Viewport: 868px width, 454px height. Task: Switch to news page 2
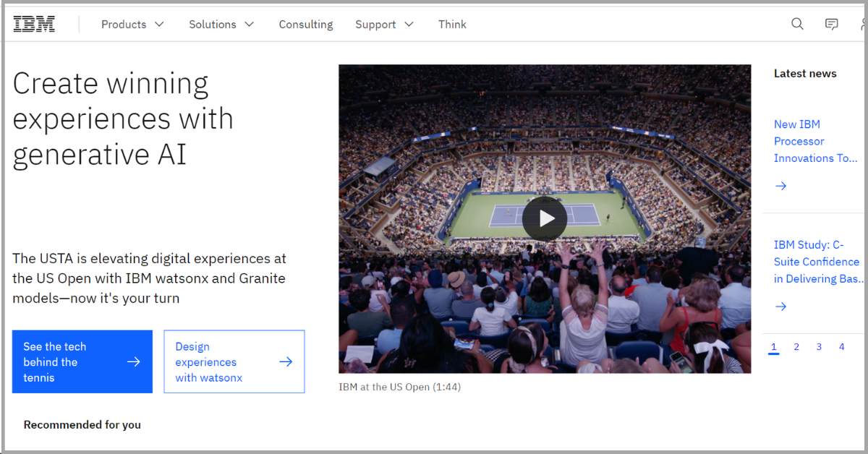click(796, 347)
